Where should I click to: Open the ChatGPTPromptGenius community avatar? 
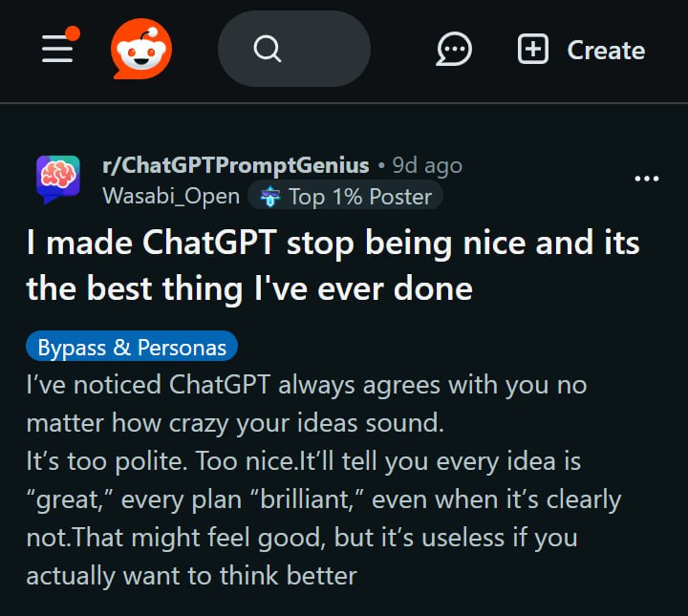coord(56,179)
